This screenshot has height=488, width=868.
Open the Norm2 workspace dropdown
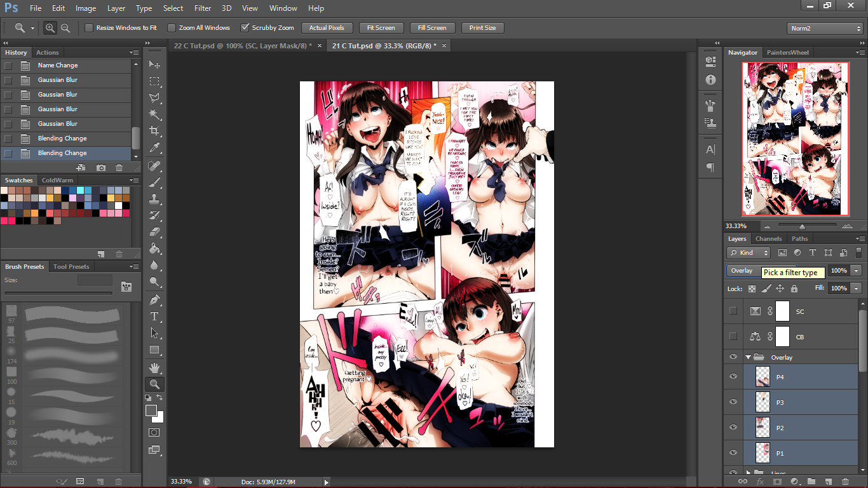pos(825,29)
